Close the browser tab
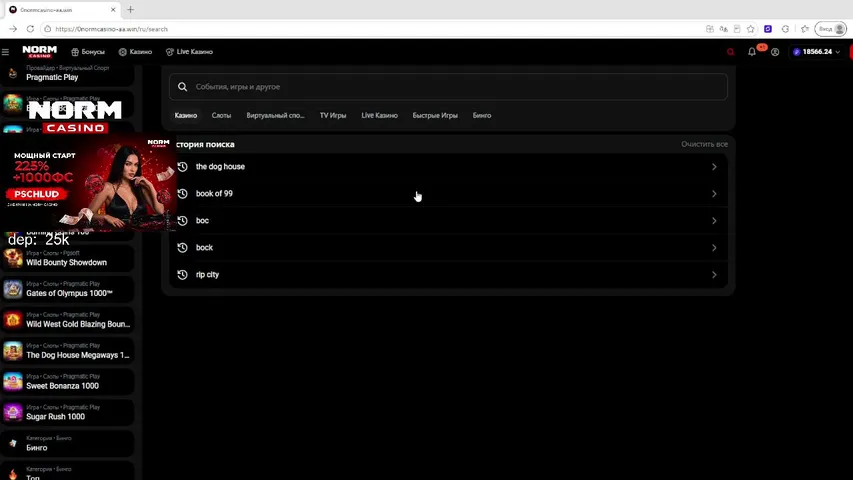The height and width of the screenshot is (480, 853). pyautogui.click(x=113, y=10)
